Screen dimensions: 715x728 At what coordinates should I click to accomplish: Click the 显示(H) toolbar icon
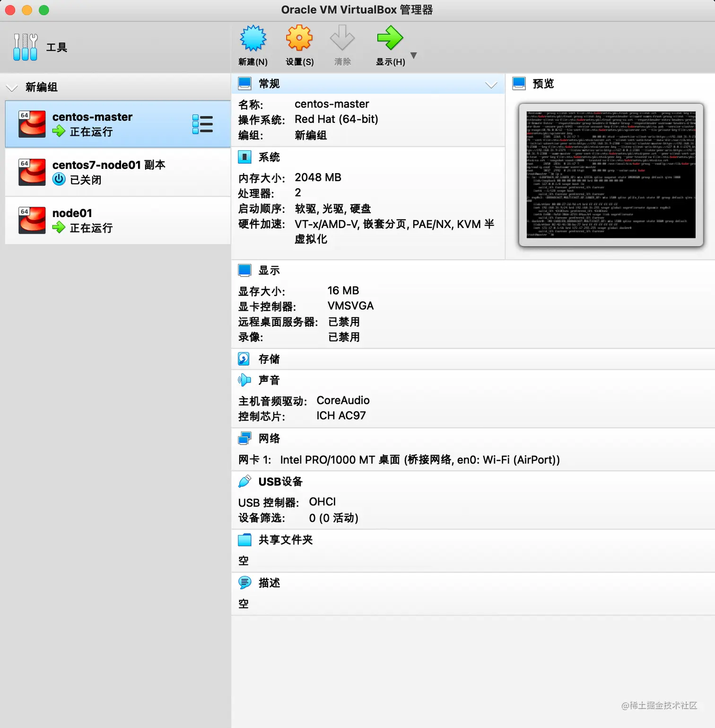click(x=390, y=37)
